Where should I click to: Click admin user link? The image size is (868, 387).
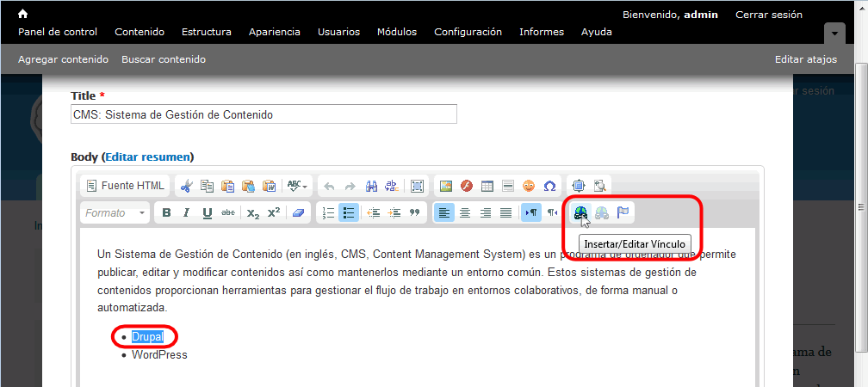[x=701, y=15]
